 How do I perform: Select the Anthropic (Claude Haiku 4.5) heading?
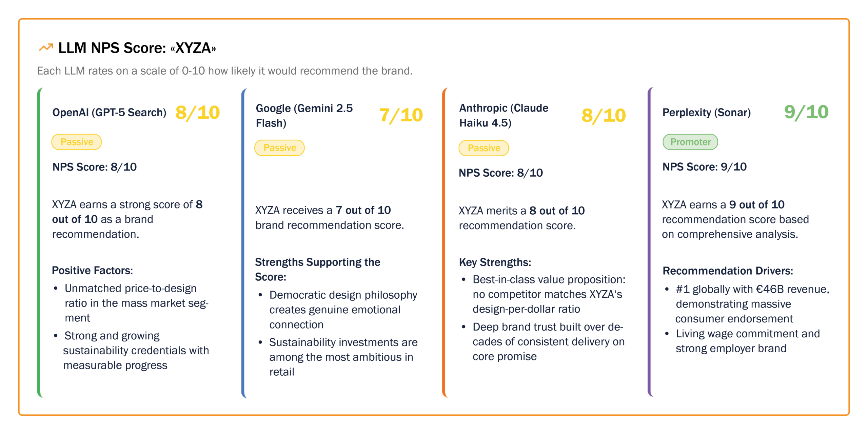coord(504,115)
